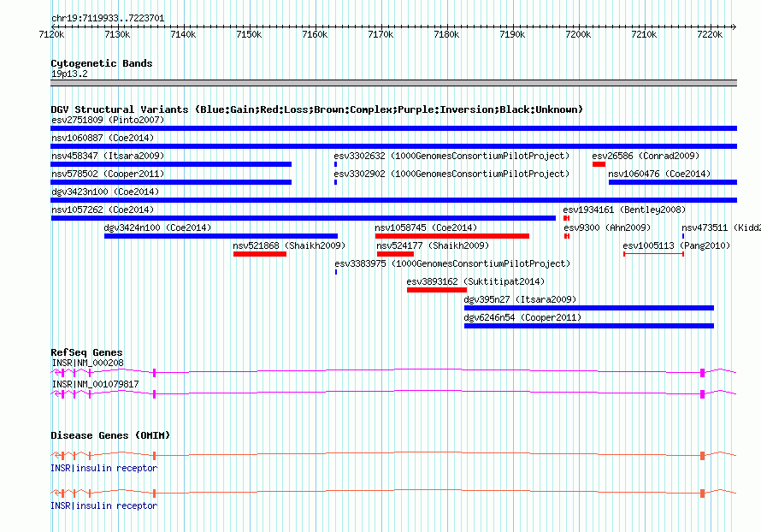The width and height of the screenshot is (761, 532).
Task: Open esv3383975 1000Genomes variant label
Action: 452,263
